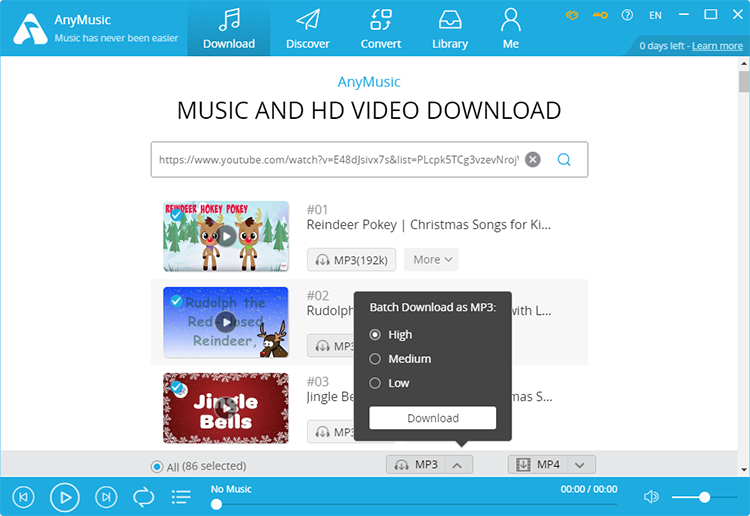Follow the Learn more link

point(717,46)
